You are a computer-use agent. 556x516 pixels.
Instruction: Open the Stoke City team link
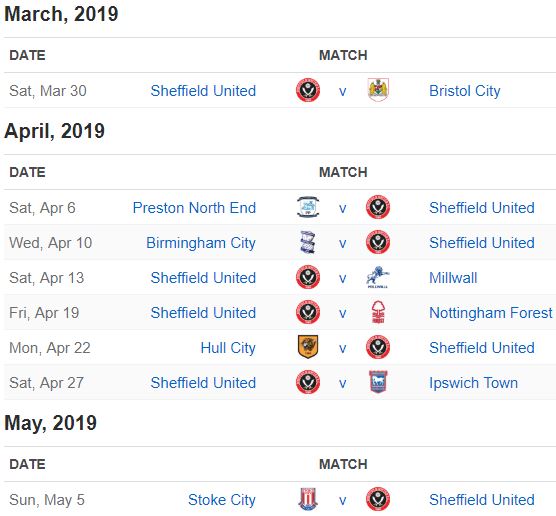222,500
